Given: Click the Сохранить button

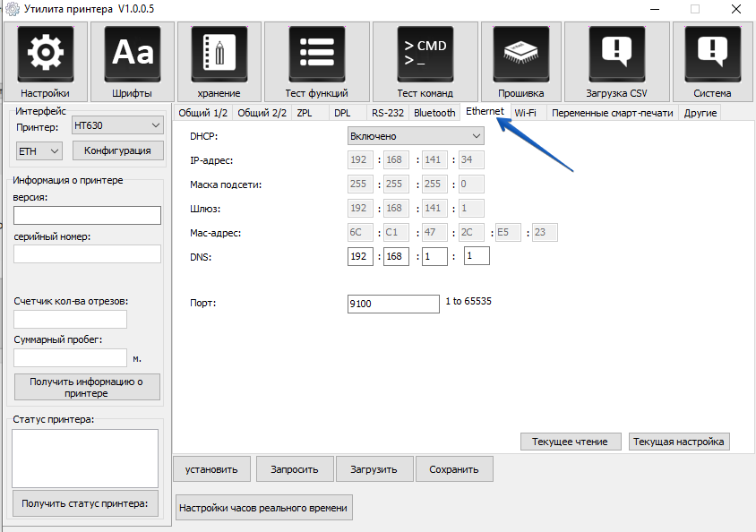Looking at the screenshot, I should tap(454, 468).
